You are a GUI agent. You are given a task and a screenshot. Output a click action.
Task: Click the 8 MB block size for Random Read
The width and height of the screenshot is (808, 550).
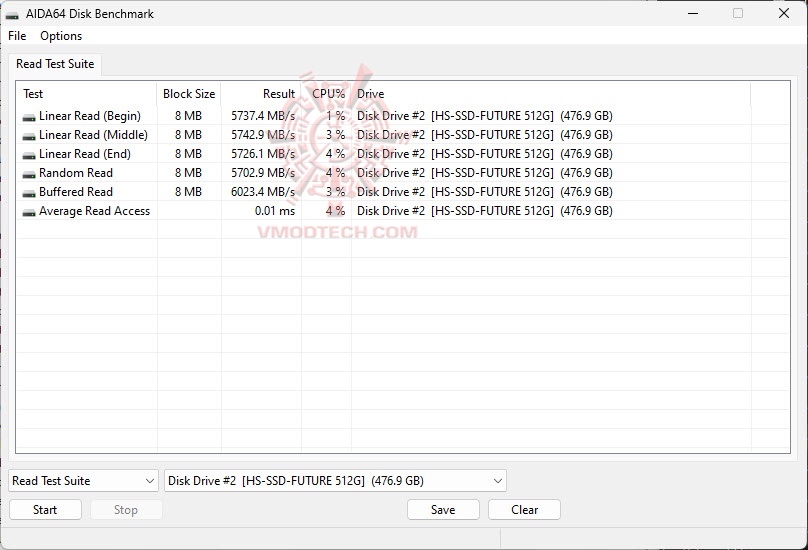[x=188, y=173]
